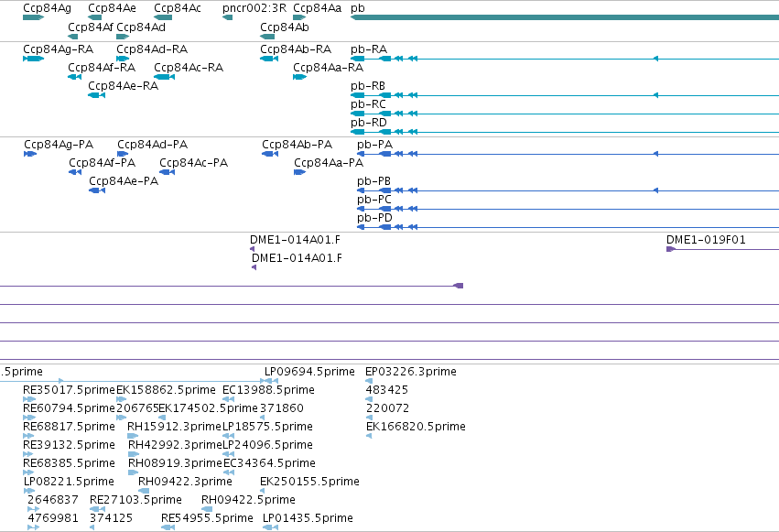Click the DME1-019F01 feature label
The image size is (779, 532).
point(706,240)
